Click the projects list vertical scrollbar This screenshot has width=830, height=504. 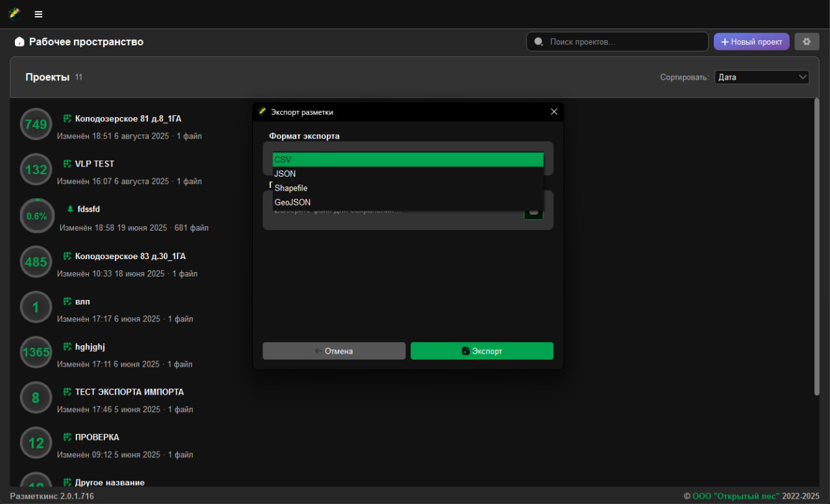click(x=816, y=246)
